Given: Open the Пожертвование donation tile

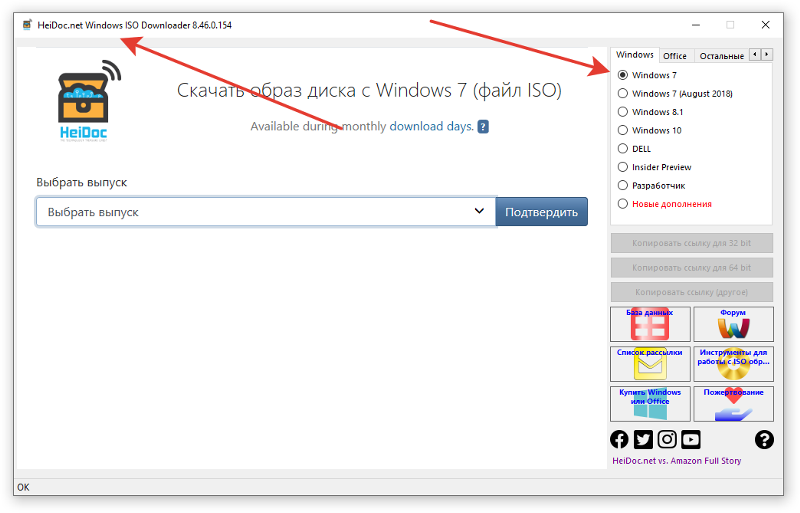Looking at the screenshot, I should point(733,404).
